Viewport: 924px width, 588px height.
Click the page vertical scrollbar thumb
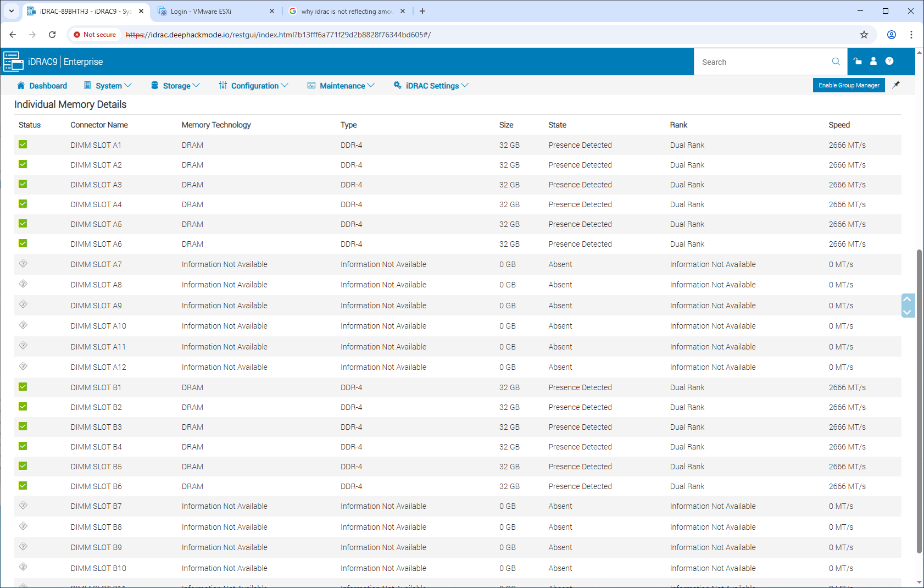point(919,401)
